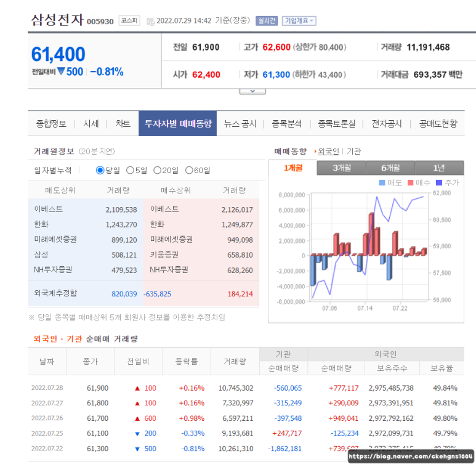Click the up arrow icon in the 2022.07.28 row

137,388
